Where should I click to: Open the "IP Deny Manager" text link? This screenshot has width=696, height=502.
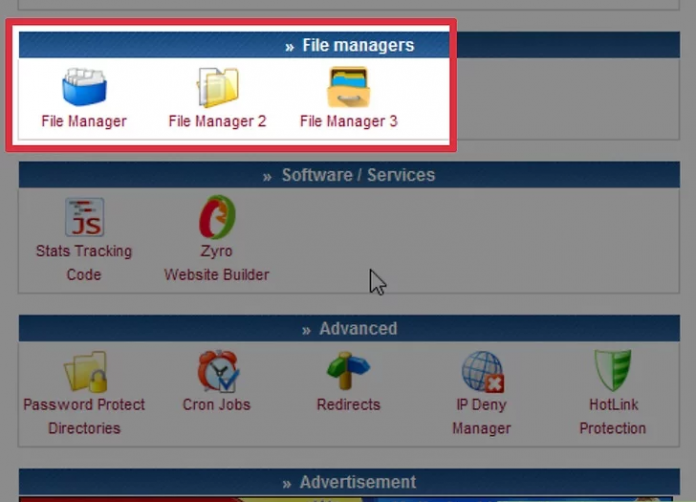(x=481, y=416)
